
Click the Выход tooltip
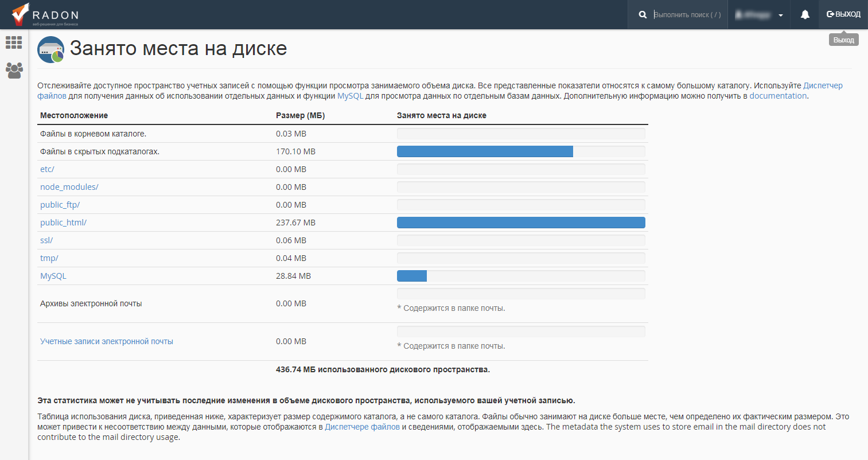[x=843, y=40]
